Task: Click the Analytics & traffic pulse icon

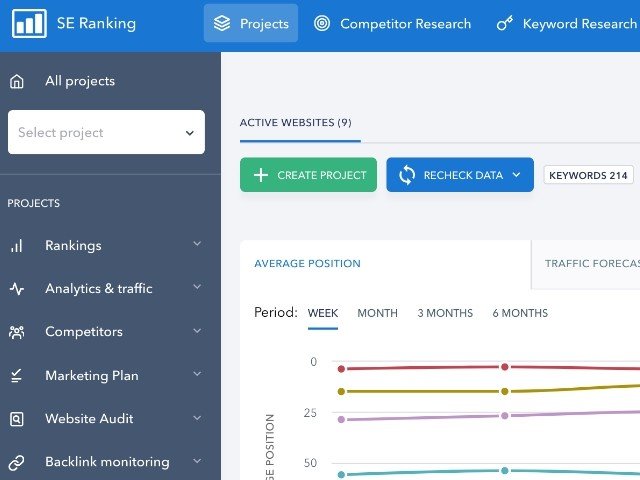Action: [17, 289]
